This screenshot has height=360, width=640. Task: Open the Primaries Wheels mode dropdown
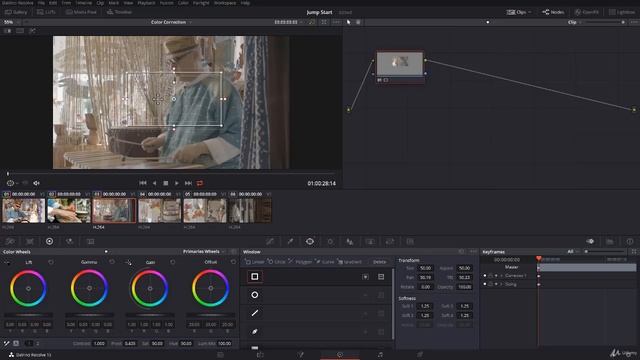[x=204, y=252]
